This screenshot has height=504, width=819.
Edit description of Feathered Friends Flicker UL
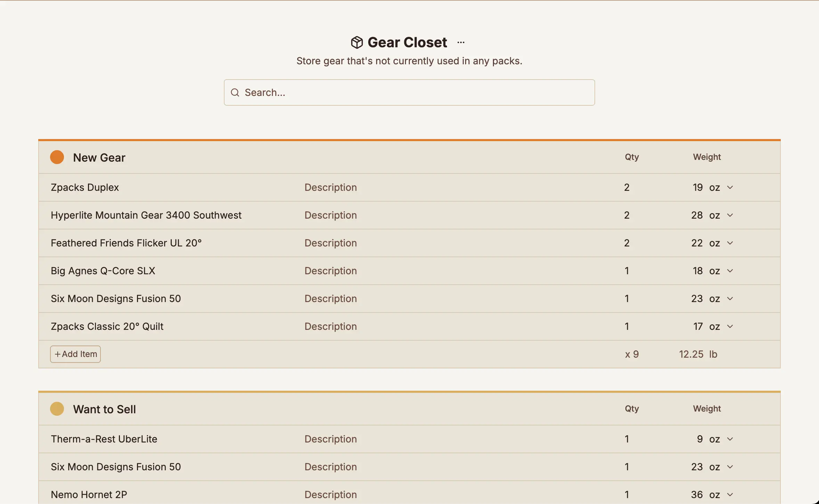331,243
